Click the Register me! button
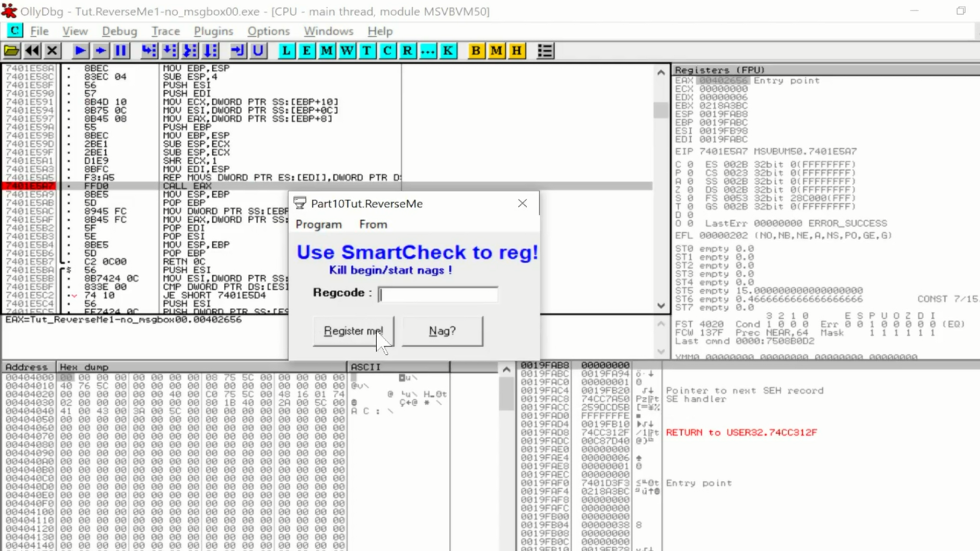Screen dimensions: 980x551 point(353,331)
